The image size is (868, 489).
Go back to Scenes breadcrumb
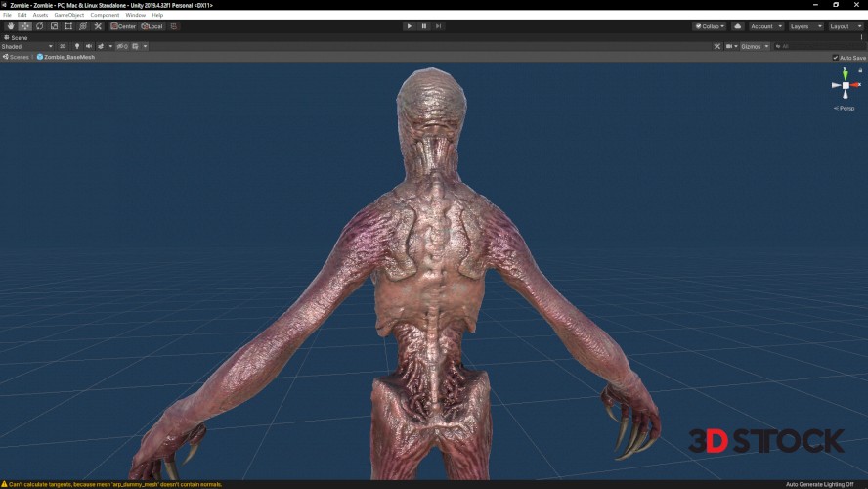click(16, 57)
